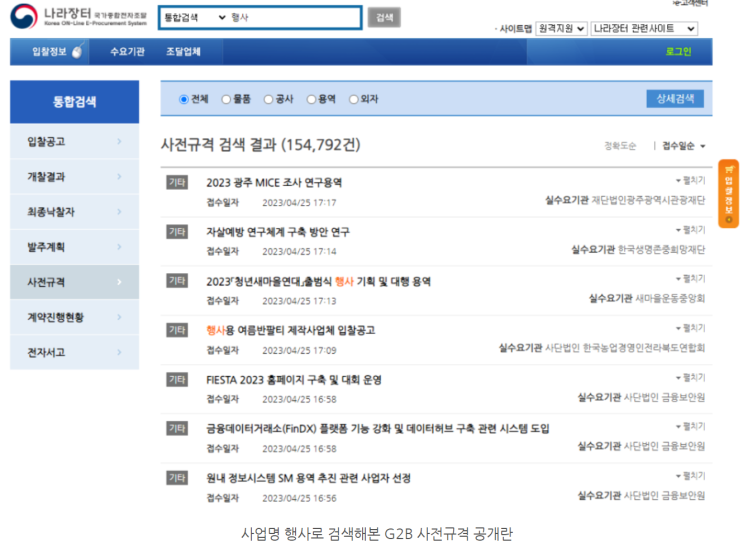Click the gray 검색 button
The image size is (743, 548).
coord(384,18)
